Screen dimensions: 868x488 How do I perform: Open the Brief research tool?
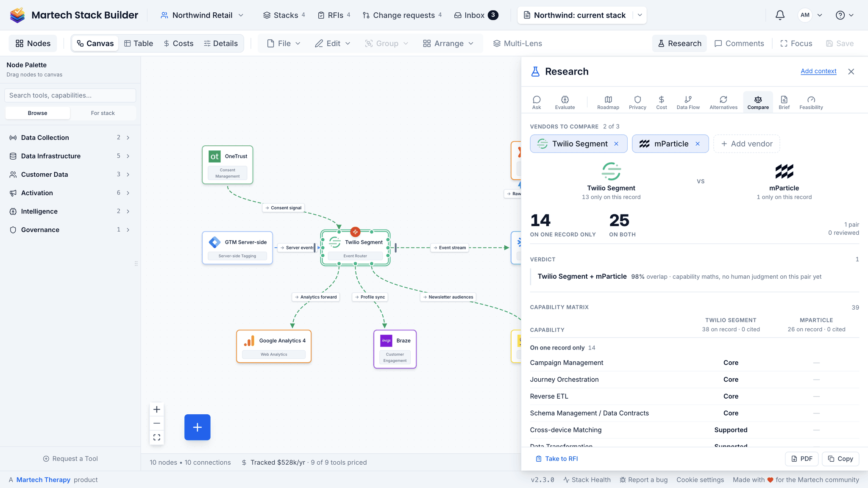point(784,103)
